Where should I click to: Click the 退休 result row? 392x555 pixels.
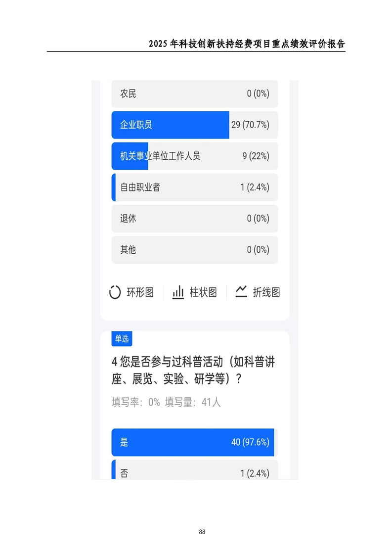click(195, 219)
